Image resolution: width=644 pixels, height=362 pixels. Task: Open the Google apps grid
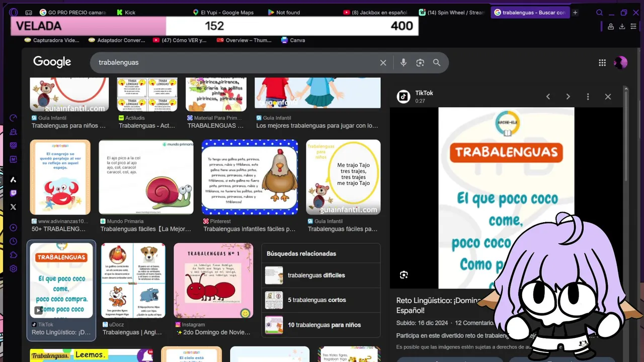[x=602, y=62]
